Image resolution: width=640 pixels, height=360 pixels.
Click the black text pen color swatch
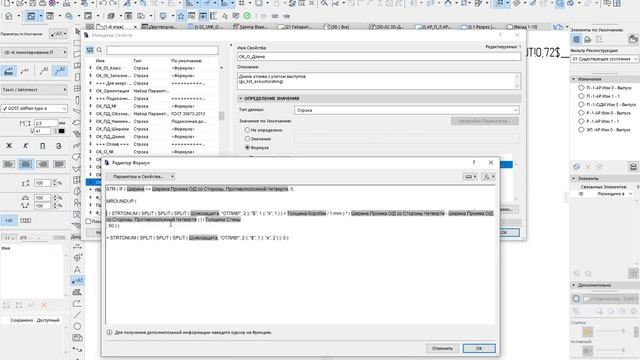coord(61,131)
